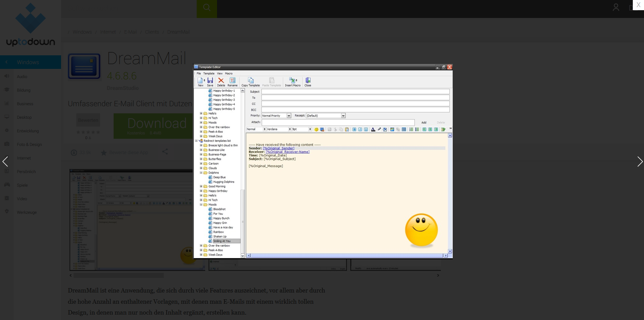The width and height of the screenshot is (644, 320).
Task: Go to next screenshot with right arrow
Action: point(640,162)
